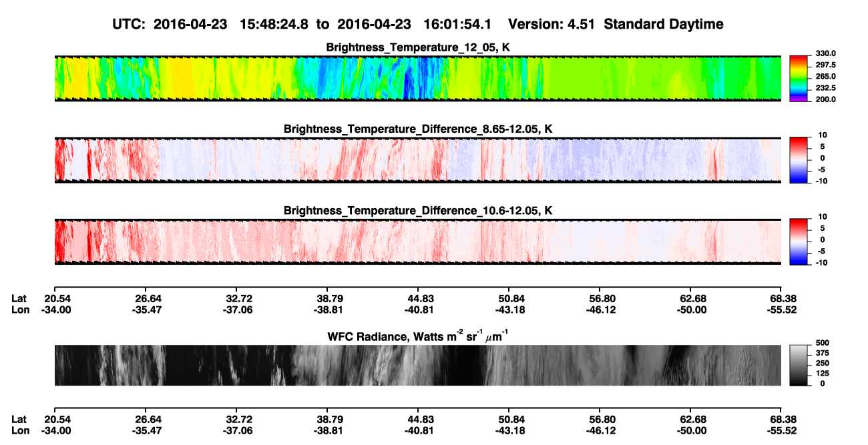The height and width of the screenshot is (445, 868).
Task: Select the Brightness_Temperature_Difference_8.65-12.05, K title
Action: (x=418, y=129)
